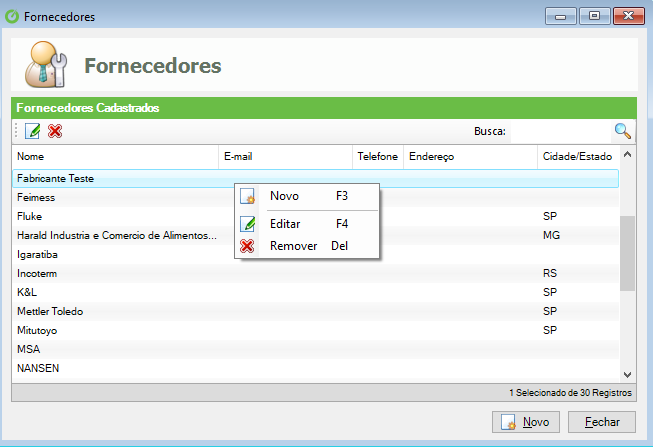Image resolution: width=653 pixels, height=447 pixels.
Task: Minimize the Fornecedores window
Action: click(x=561, y=17)
